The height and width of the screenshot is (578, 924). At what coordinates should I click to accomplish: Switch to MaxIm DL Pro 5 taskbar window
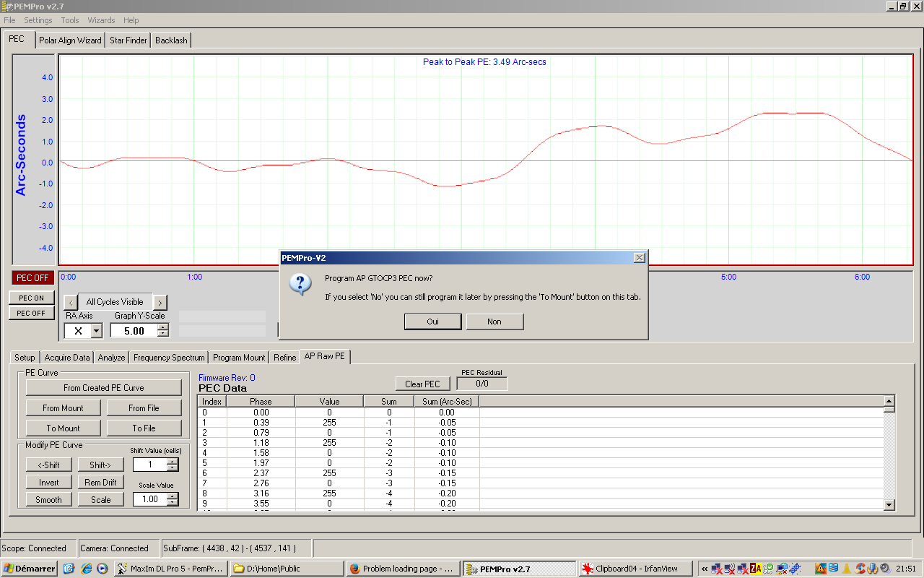tap(171, 569)
